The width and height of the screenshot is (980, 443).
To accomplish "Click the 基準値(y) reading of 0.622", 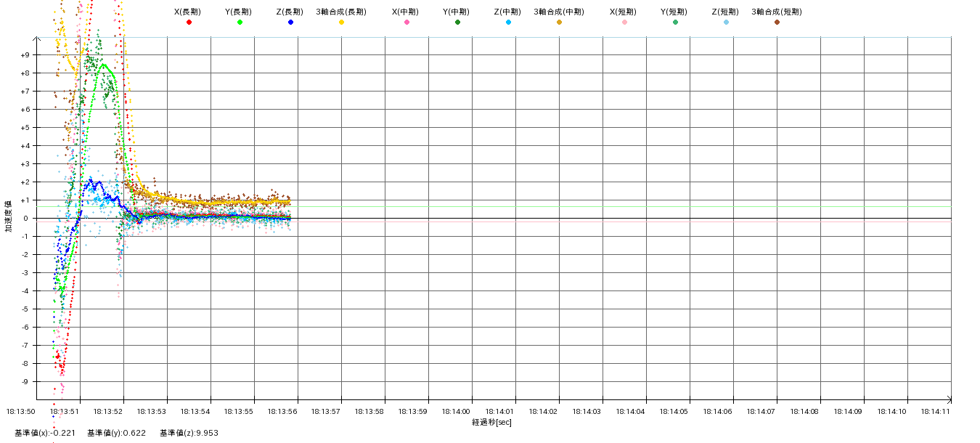I will [116, 433].
